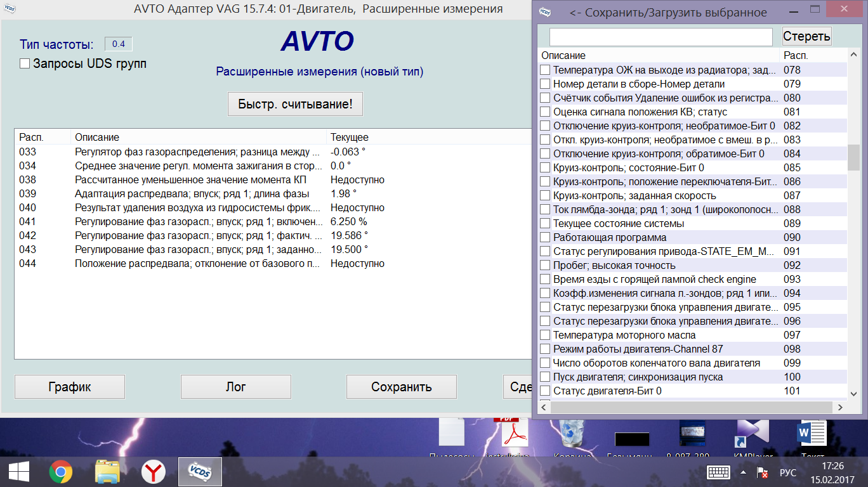Open the Windows Start menu
The image size is (868, 487).
(18, 472)
